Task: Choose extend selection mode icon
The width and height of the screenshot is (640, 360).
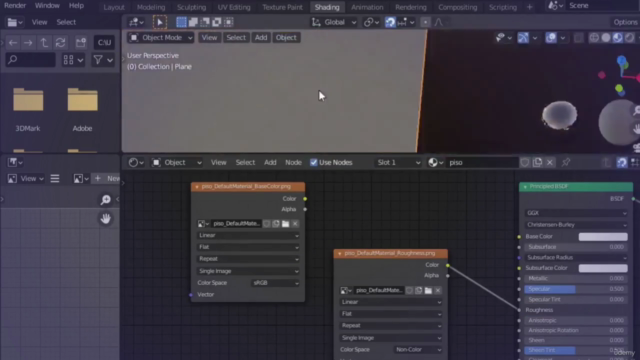Action: pyautogui.click(x=193, y=22)
